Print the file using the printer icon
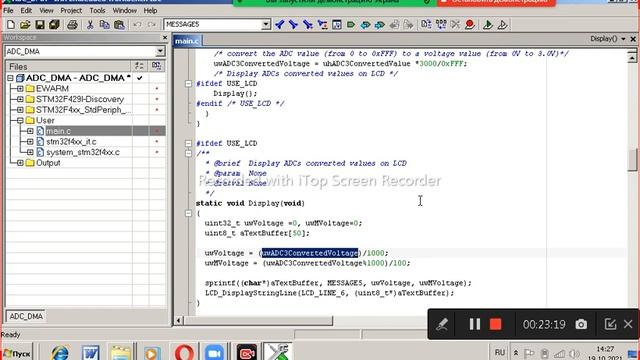The image size is (640, 360). [x=72, y=24]
